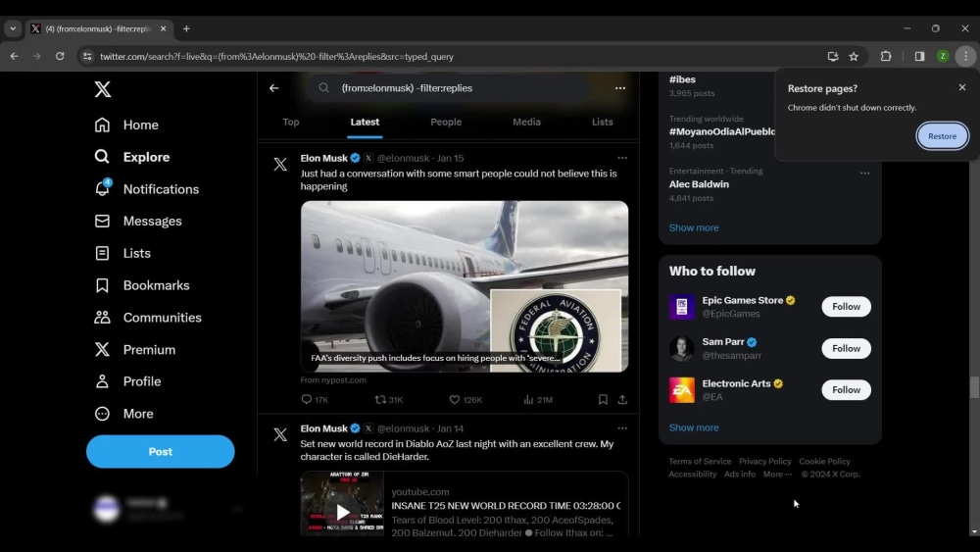Open Communities in the sidebar
The width and height of the screenshot is (980, 552).
coord(148,318)
